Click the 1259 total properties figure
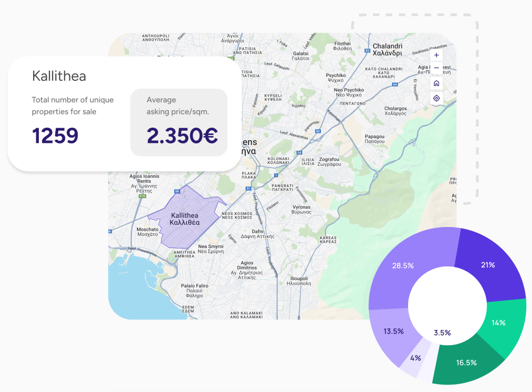Viewport: 532px width, 392px height. click(x=55, y=136)
